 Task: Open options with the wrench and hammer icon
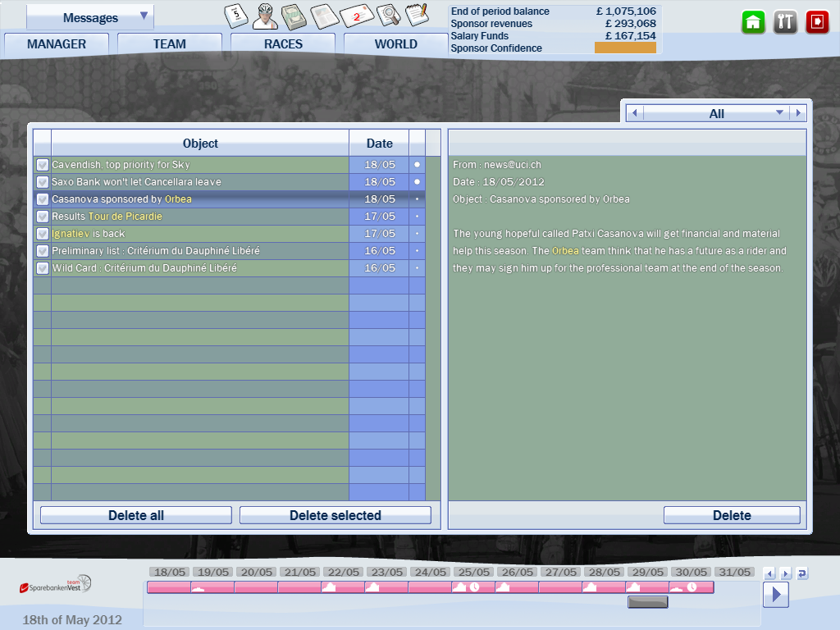point(785,22)
